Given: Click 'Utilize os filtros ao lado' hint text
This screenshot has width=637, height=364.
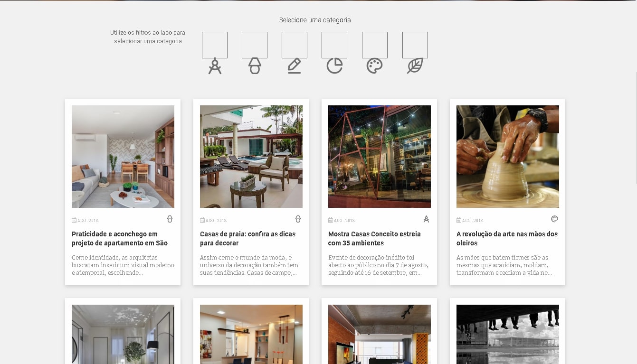Looking at the screenshot, I should coord(148,37).
